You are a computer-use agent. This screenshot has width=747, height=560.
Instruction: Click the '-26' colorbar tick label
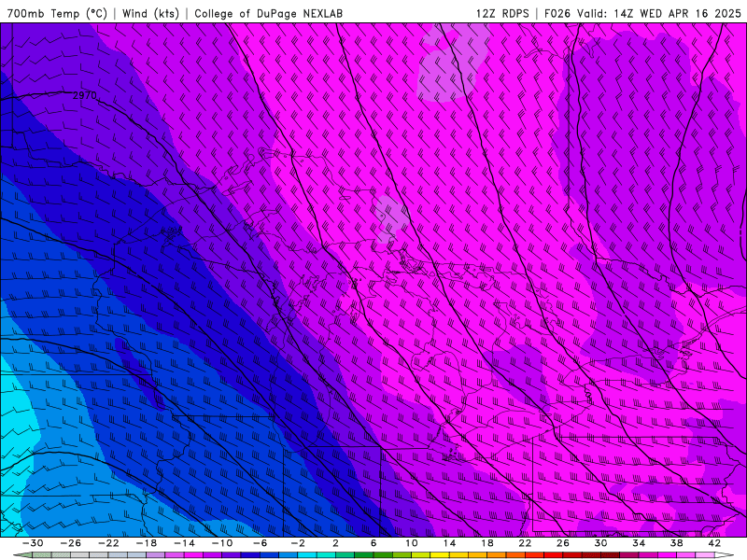[x=71, y=543]
